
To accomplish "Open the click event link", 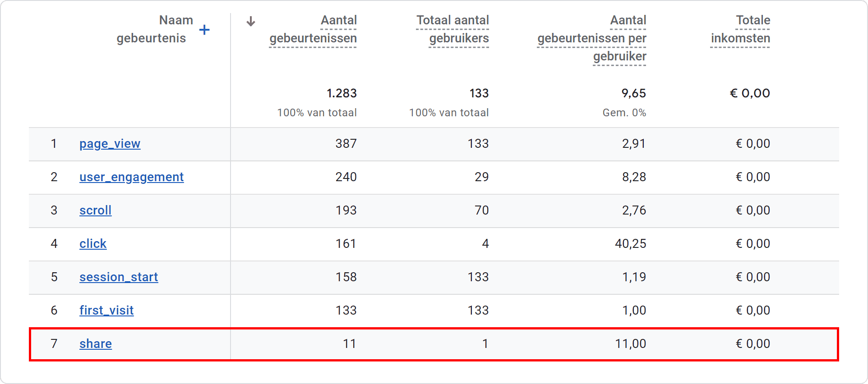I will pyautogui.click(x=93, y=244).
